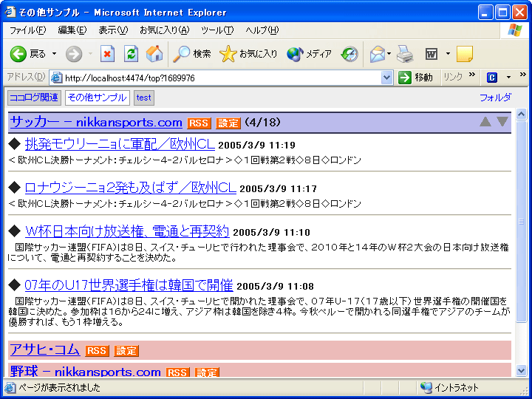Image resolution: width=532 pixels, height=399 pixels.
Task: Open the 編集(E) menu
Action: [x=72, y=30]
